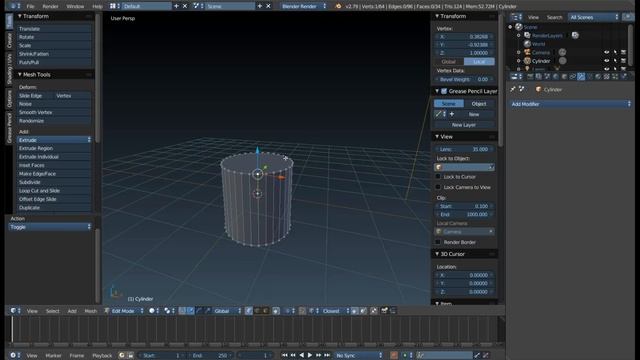
Task: Click the Inset Faces button
Action: 54,165
